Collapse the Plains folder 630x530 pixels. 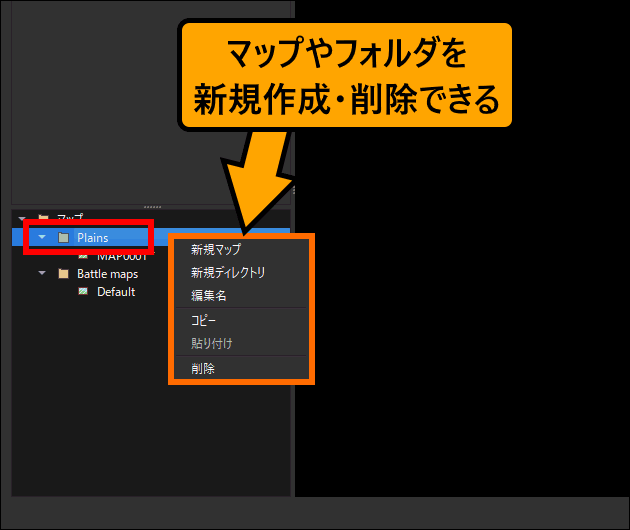click(42, 238)
